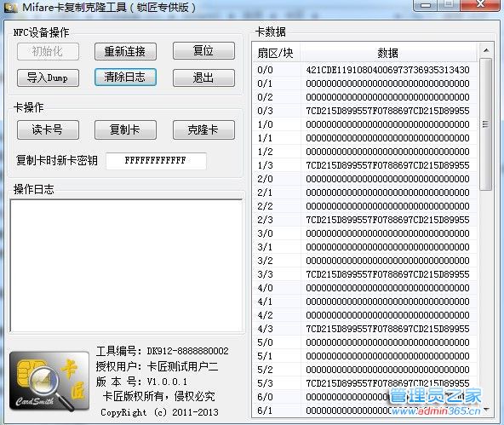504x425 pixels.
Task: Clear the log with 清除日志
Action: (x=125, y=78)
